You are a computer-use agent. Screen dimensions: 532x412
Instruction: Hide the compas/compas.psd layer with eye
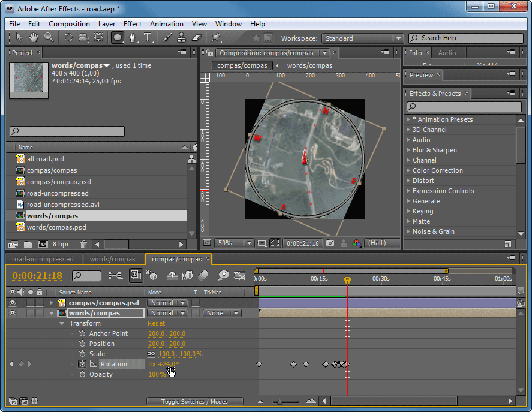point(13,303)
